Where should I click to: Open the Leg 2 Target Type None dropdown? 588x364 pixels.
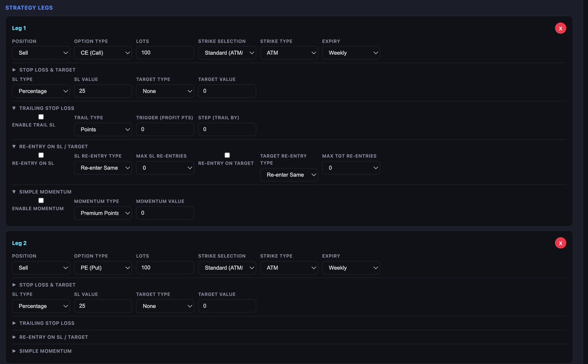(x=165, y=306)
